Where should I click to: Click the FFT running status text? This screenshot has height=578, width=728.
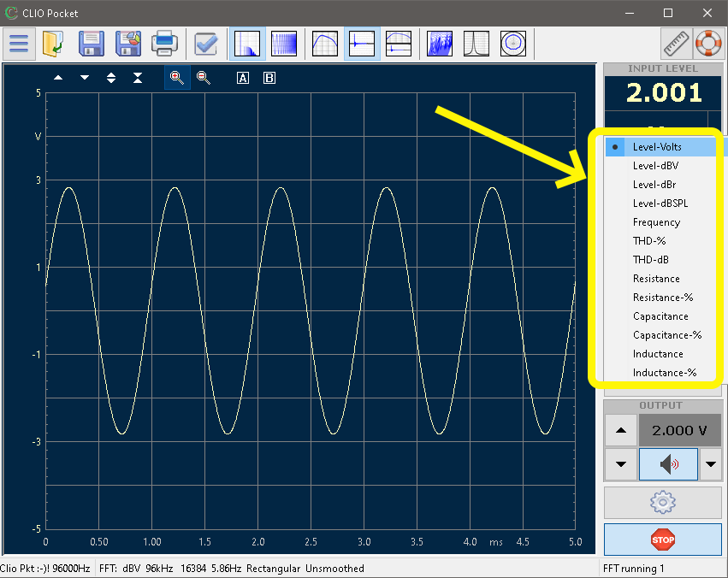(633, 569)
